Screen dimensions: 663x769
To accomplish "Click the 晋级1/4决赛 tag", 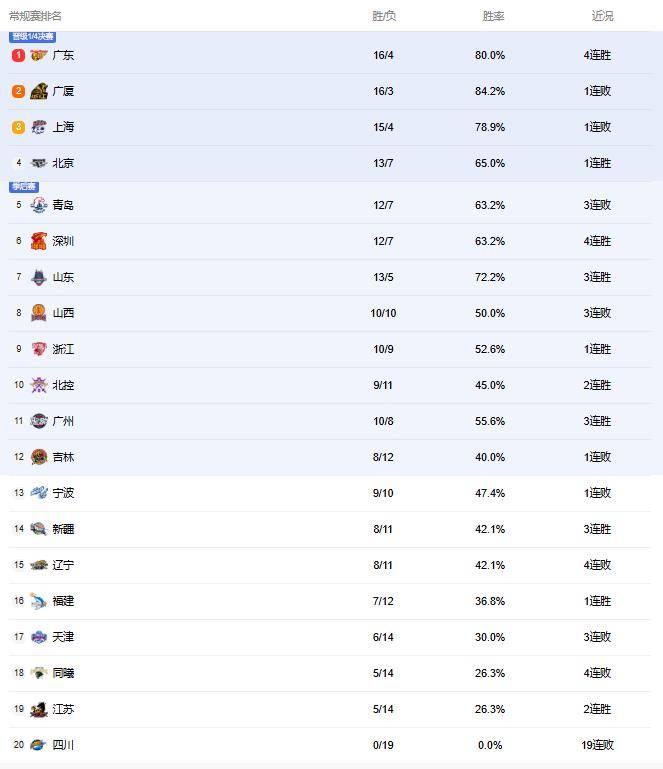I will point(33,37).
